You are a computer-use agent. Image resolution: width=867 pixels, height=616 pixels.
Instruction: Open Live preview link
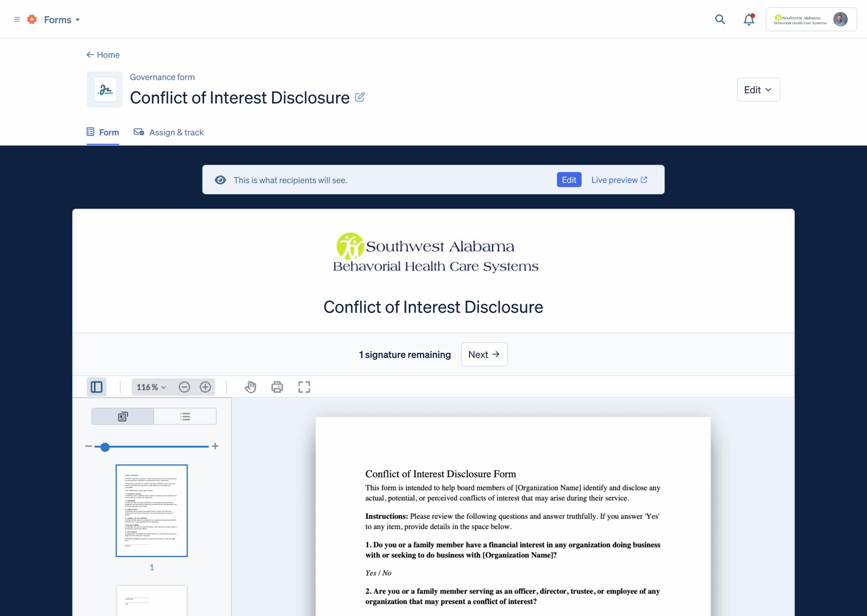click(x=619, y=180)
